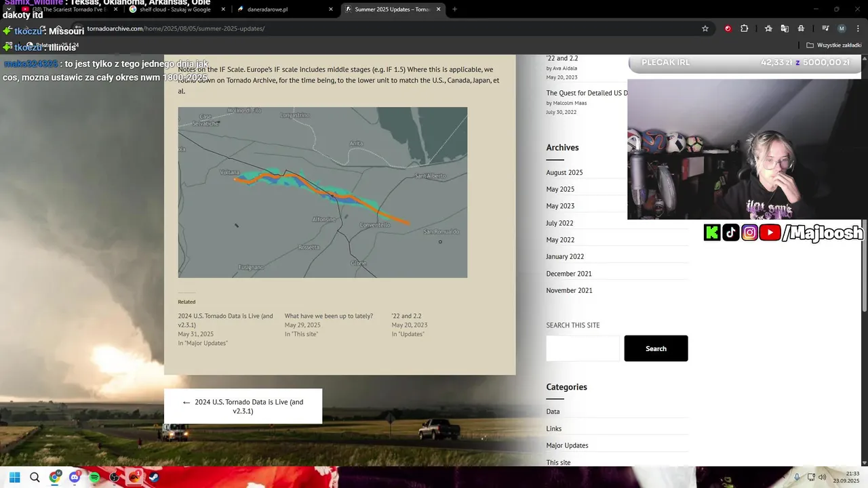Open related post 'What have we been up to lately?'
The width and height of the screenshot is (868, 488).
click(x=329, y=316)
